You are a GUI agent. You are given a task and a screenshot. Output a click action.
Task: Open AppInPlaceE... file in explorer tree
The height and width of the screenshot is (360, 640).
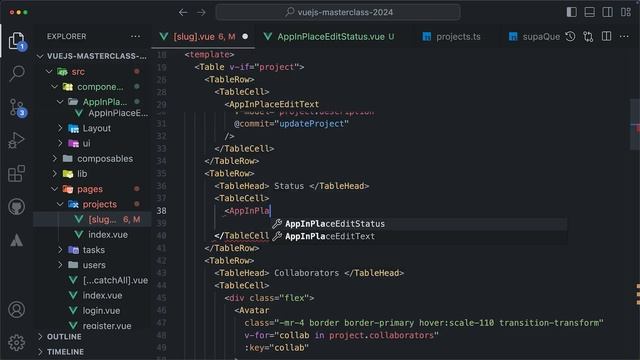click(x=92, y=113)
